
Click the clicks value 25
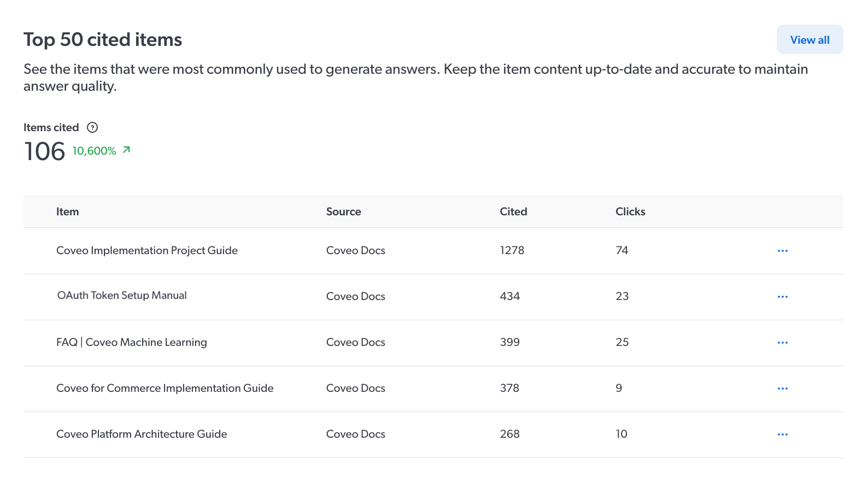point(622,342)
